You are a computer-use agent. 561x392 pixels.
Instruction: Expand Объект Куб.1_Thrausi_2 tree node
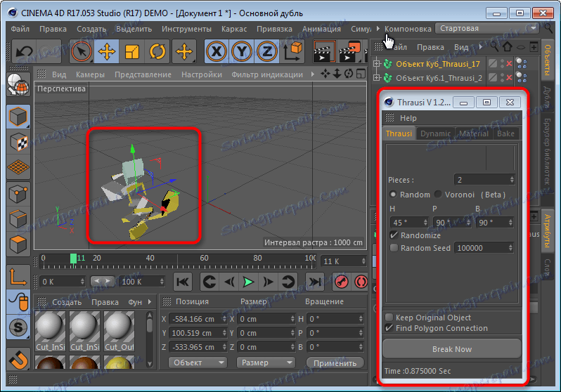(x=376, y=77)
